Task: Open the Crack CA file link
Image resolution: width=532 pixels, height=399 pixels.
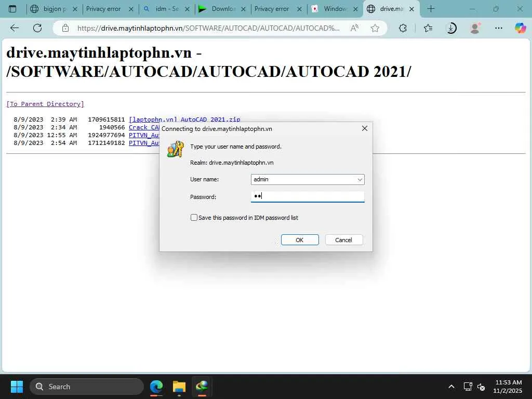Action: (x=144, y=127)
